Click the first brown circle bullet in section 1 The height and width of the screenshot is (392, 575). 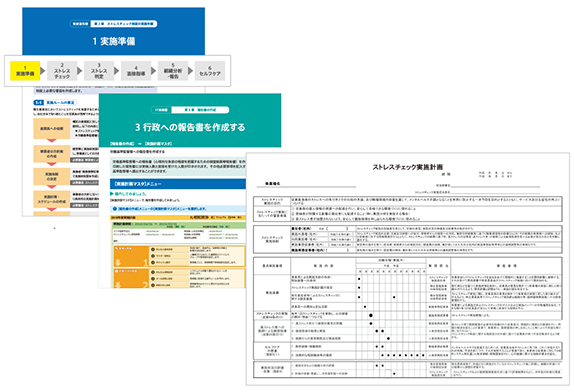(x=153, y=249)
